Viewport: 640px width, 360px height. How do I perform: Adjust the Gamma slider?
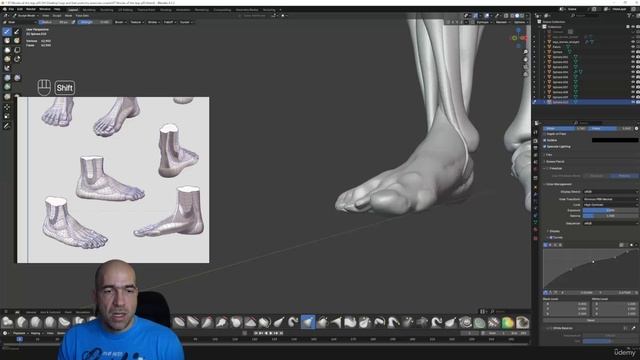coord(611,216)
